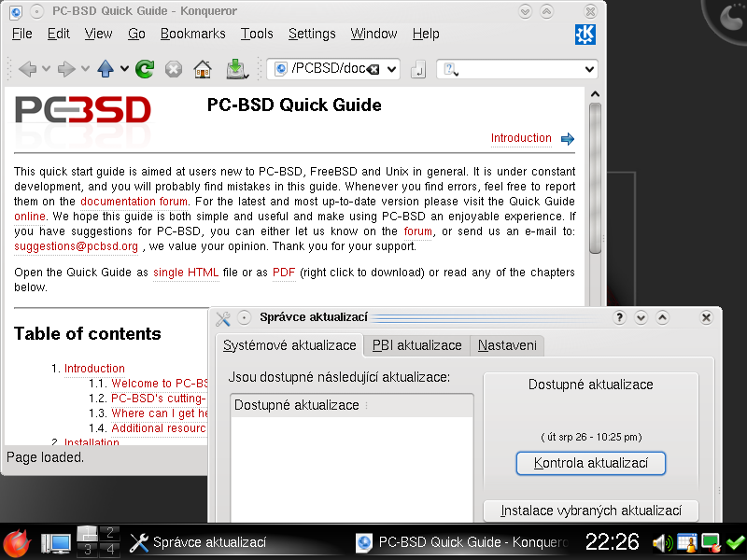
Task: Open the File menu
Action: click(x=21, y=34)
